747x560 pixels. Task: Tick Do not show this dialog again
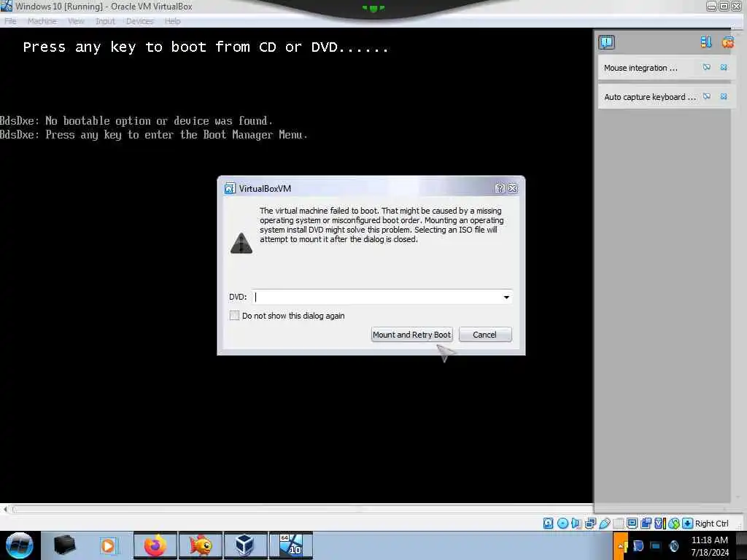(234, 315)
